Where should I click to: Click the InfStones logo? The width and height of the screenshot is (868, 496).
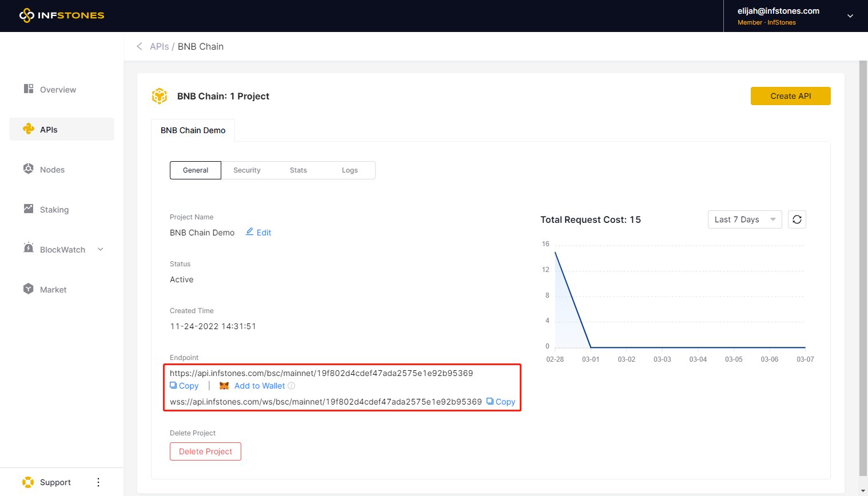tap(62, 15)
